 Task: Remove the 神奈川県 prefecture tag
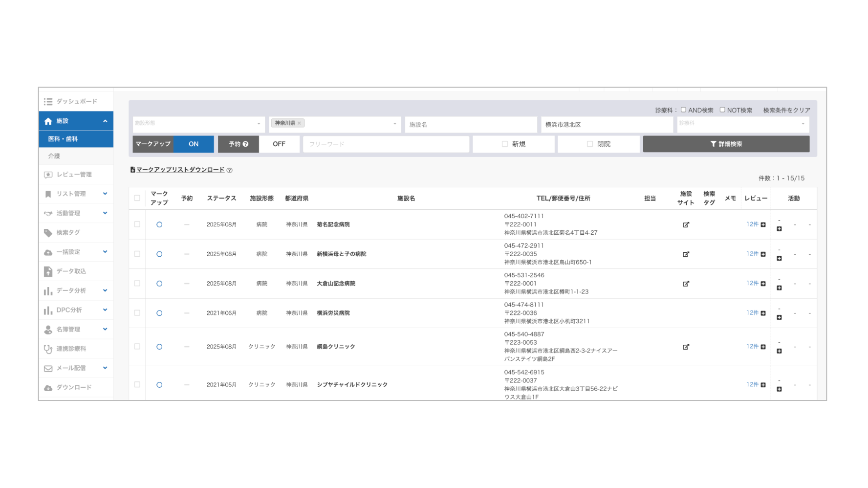point(299,123)
